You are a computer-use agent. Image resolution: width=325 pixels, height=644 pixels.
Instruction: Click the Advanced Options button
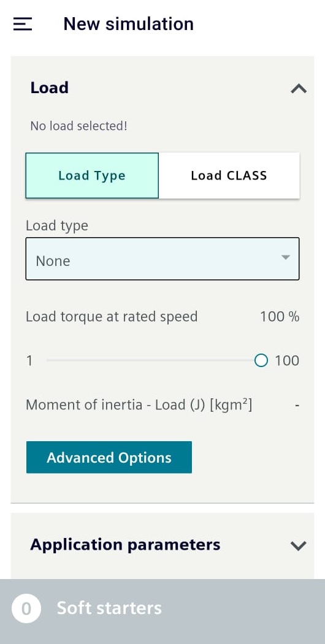109,457
